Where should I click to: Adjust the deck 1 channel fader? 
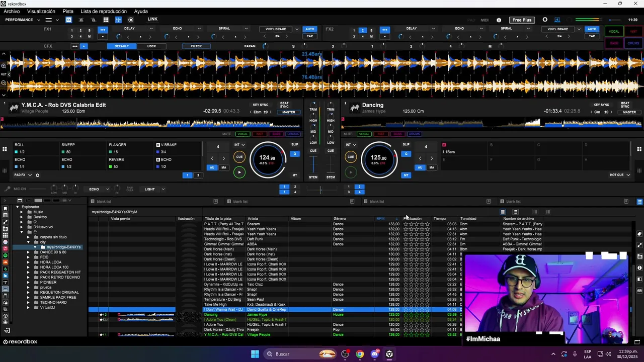(x=313, y=163)
